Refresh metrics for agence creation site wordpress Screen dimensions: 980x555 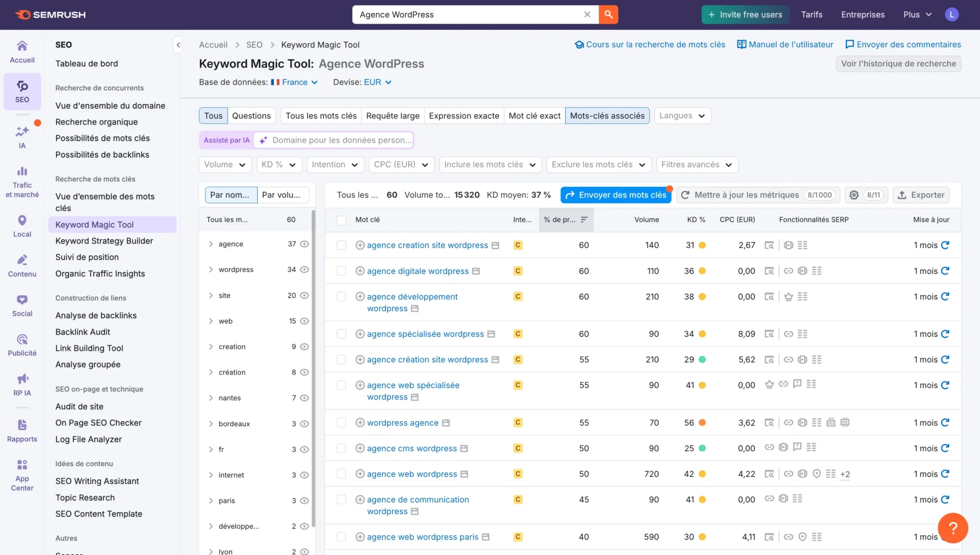[946, 245]
